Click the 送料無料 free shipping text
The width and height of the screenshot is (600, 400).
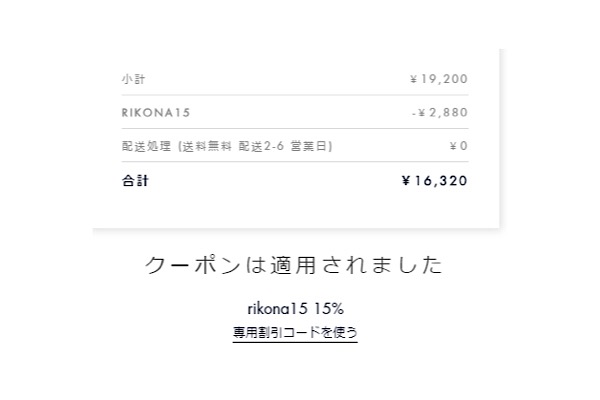pyautogui.click(x=207, y=146)
